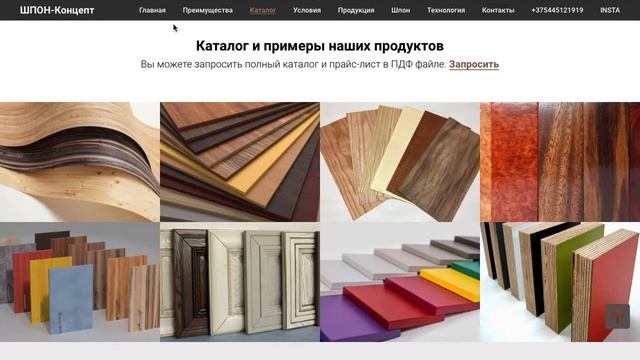640x360 pixels.
Task: Open the fanned-out veneer panels photo
Action: pyautogui.click(x=240, y=162)
